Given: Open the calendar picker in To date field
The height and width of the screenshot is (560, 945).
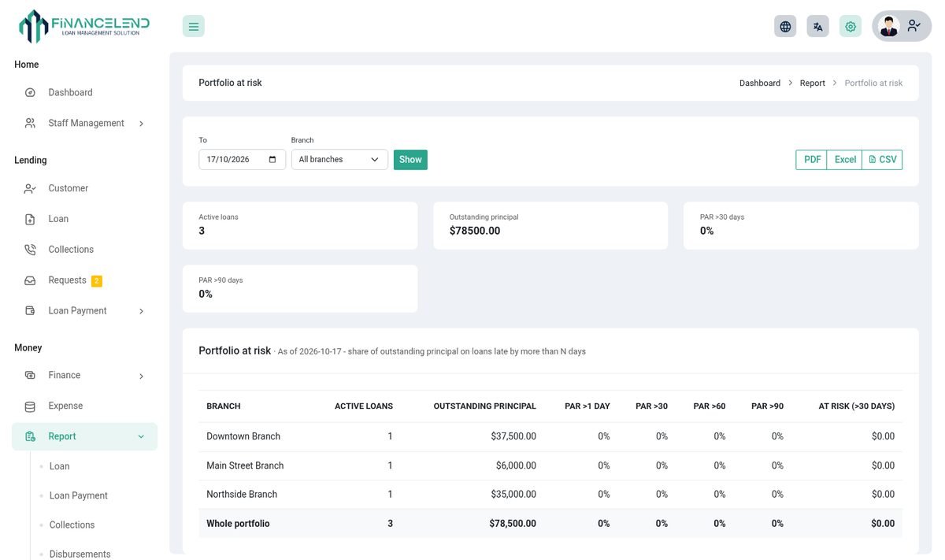Looking at the screenshot, I should 272,159.
